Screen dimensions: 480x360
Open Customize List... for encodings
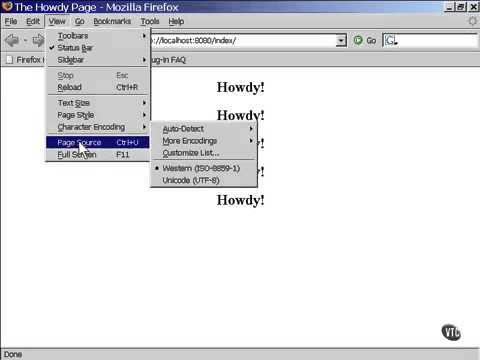coord(204,153)
